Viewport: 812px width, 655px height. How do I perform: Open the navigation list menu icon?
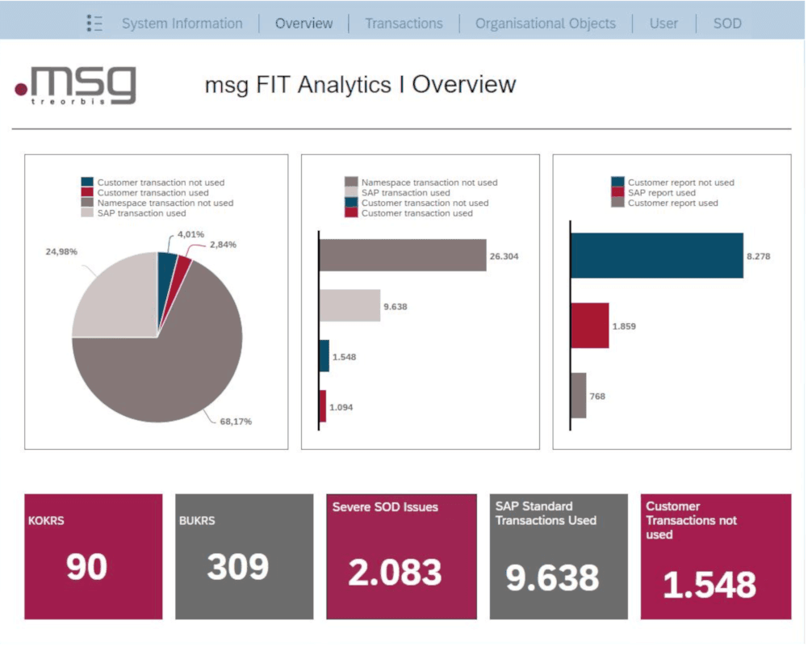point(94,23)
